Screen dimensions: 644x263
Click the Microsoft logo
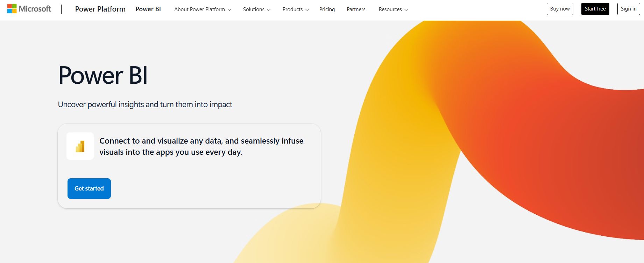29,9
